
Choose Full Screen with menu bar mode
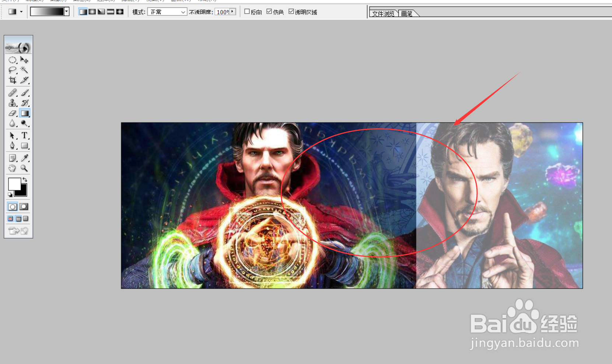point(18,219)
